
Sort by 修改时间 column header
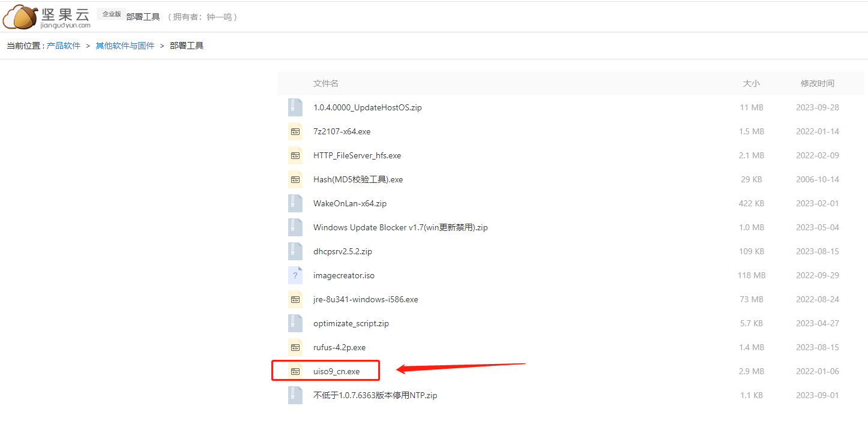[x=818, y=83]
